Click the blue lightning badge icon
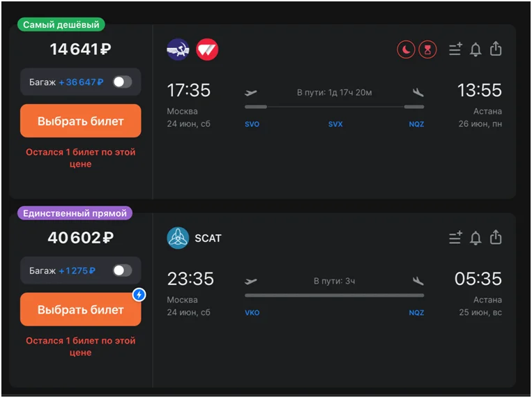The height and width of the screenshot is (398, 532). (139, 295)
